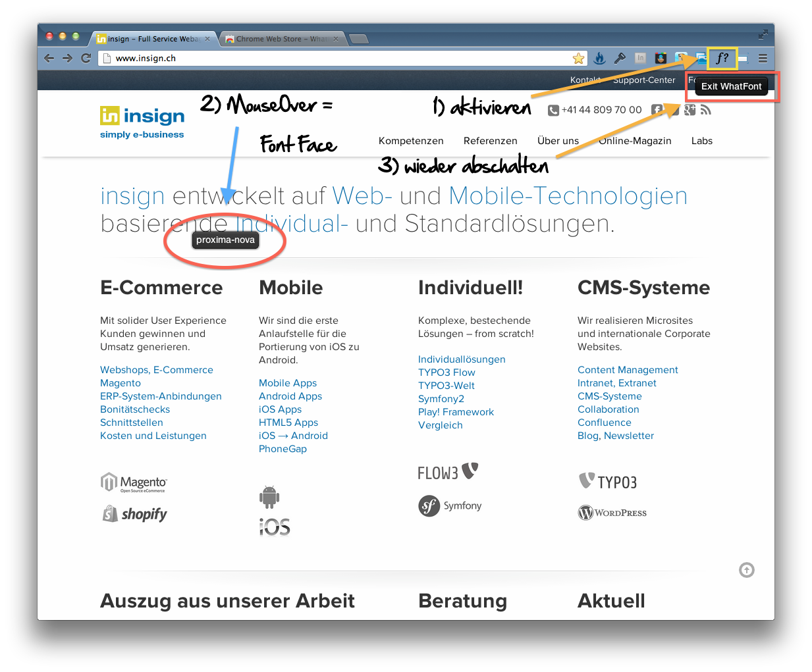Click the blue flame extension icon
This screenshot has width=812, height=672.
click(599, 58)
